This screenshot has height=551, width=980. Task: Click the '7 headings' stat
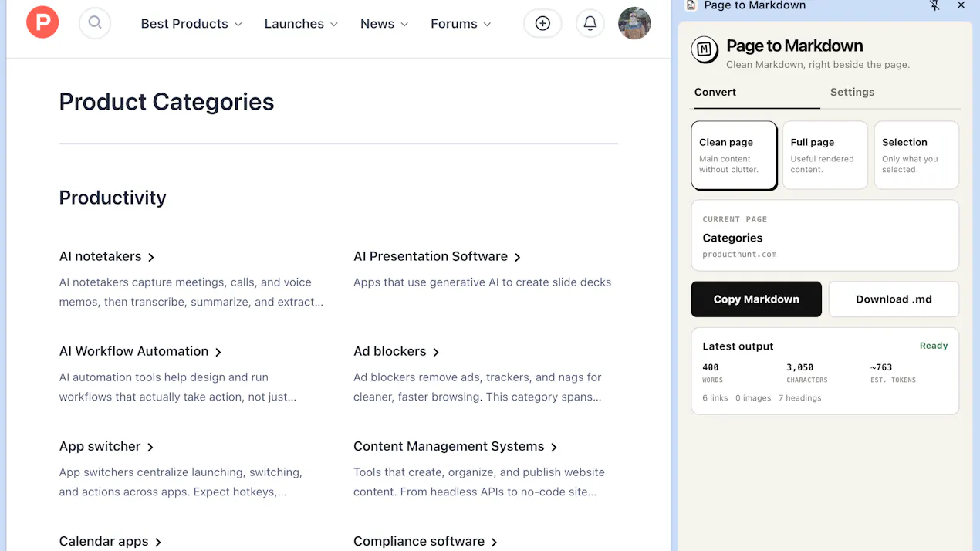800,398
